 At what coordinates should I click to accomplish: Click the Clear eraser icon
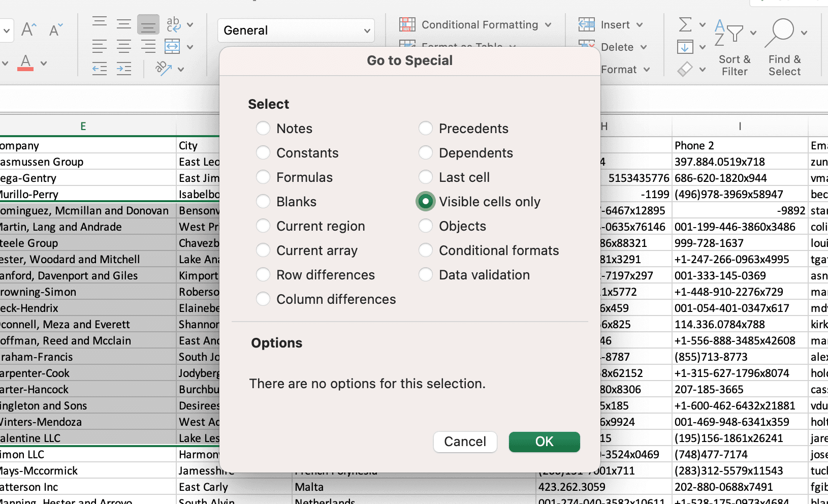(x=685, y=69)
